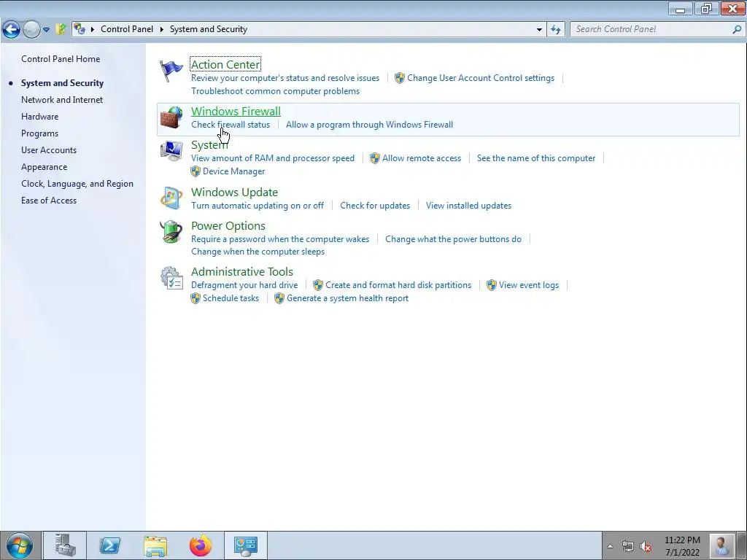Click Defragment your hard drive link
Image resolution: width=747 pixels, height=560 pixels.
point(244,285)
